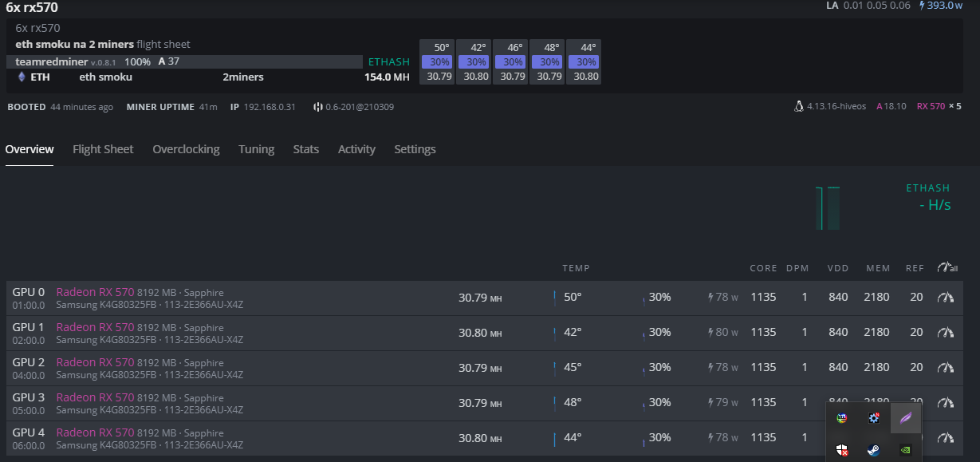Click the '154.0 MH' total hashrate
Image resolution: width=980 pixels, height=462 pixels.
click(x=387, y=77)
